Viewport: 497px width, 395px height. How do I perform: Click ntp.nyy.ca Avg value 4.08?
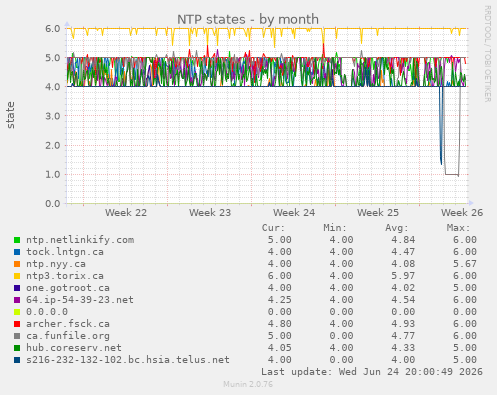403,264
